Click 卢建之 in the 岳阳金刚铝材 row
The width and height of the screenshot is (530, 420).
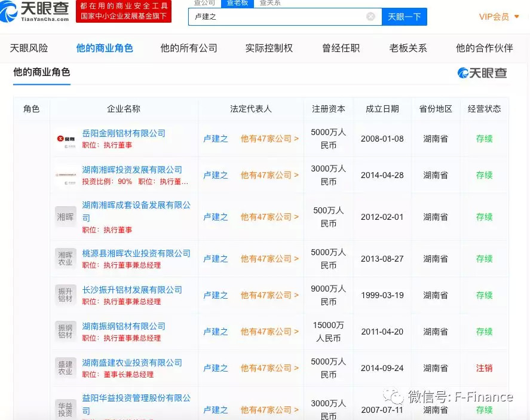tap(216, 139)
